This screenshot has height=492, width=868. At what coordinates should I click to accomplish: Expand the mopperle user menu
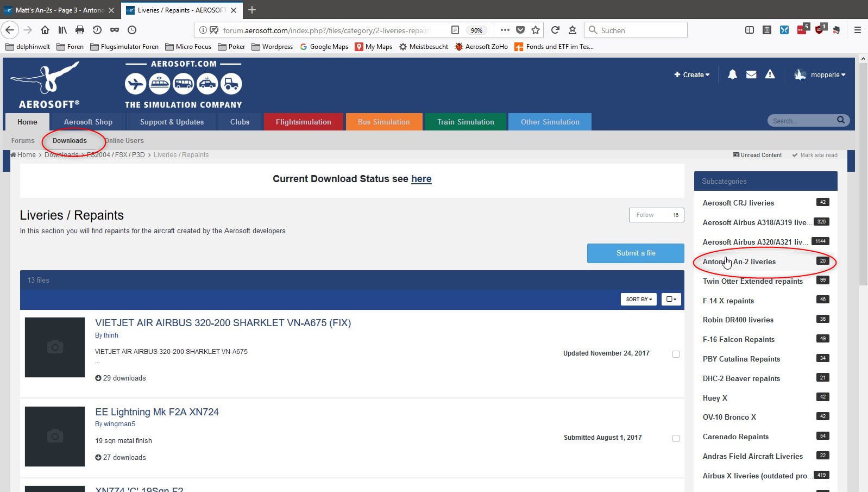pyautogui.click(x=820, y=75)
